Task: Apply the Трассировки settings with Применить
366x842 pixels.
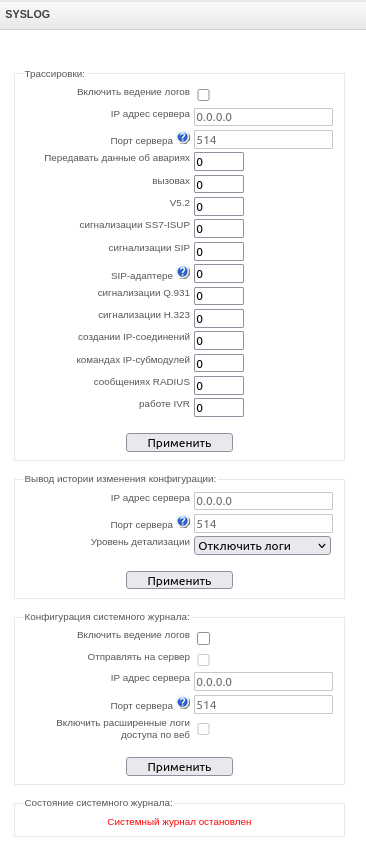Action: pyautogui.click(x=179, y=443)
